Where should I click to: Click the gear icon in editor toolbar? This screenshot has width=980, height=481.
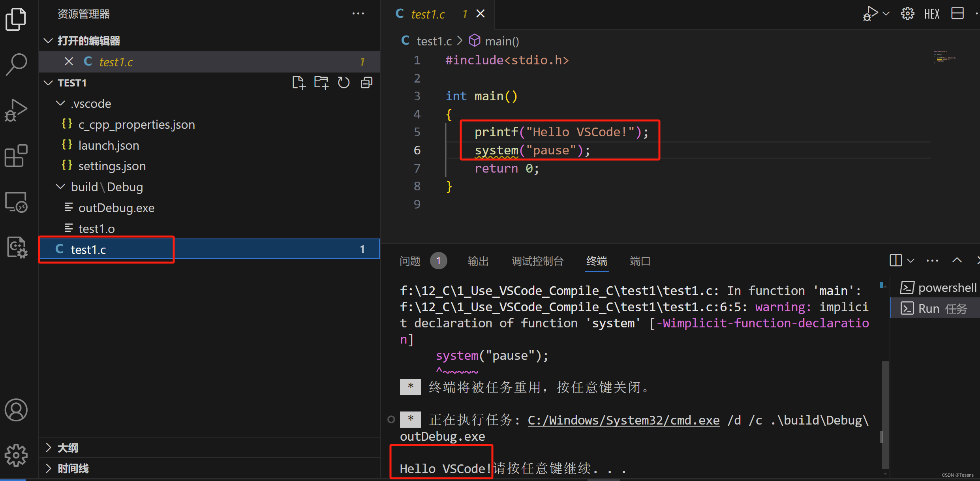pyautogui.click(x=907, y=14)
